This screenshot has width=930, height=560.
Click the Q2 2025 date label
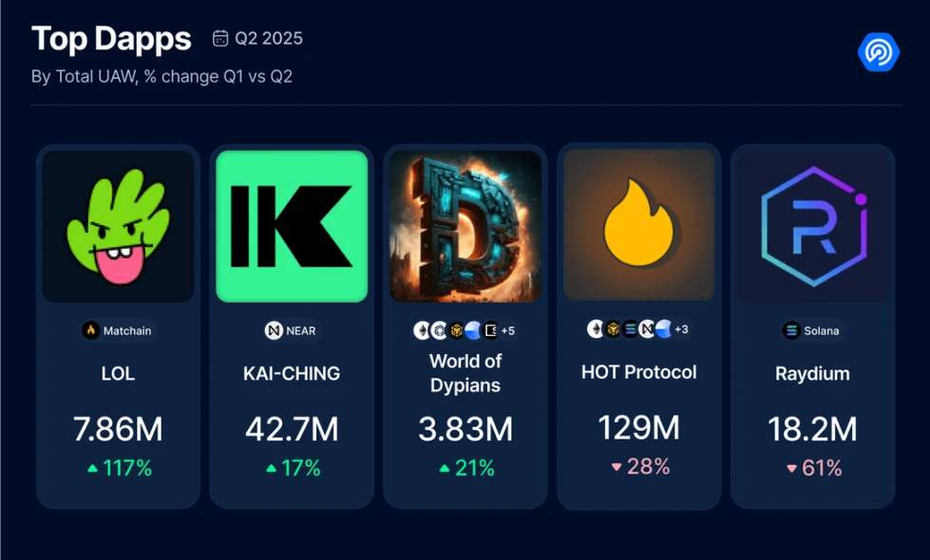point(269,38)
